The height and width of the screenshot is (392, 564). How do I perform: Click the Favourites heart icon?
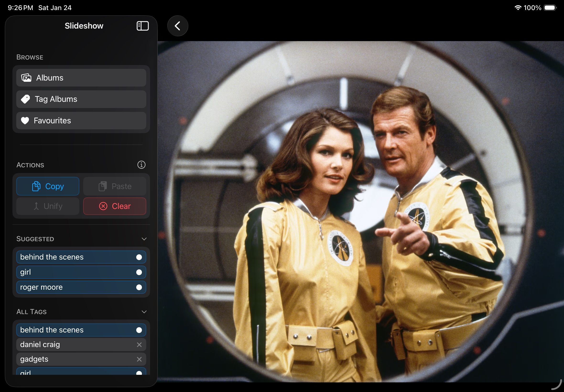(x=25, y=121)
